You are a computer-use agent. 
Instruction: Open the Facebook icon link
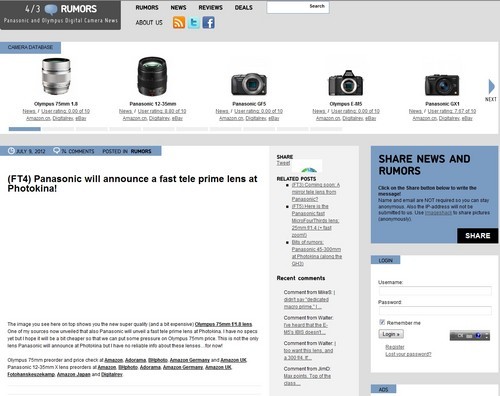click(209, 23)
